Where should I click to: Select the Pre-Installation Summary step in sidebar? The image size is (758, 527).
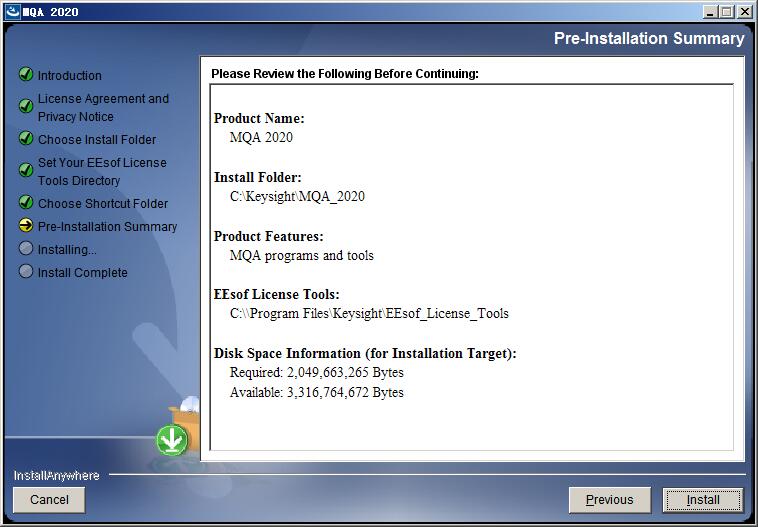point(107,226)
